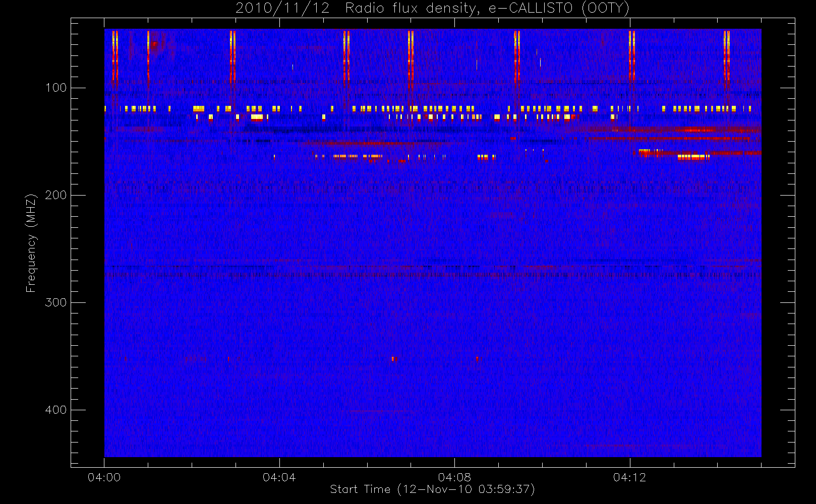Image resolution: width=816 pixels, height=504 pixels.
Task: Click the plot title '2010/11/12 Radio flux density'
Action: [358, 8]
